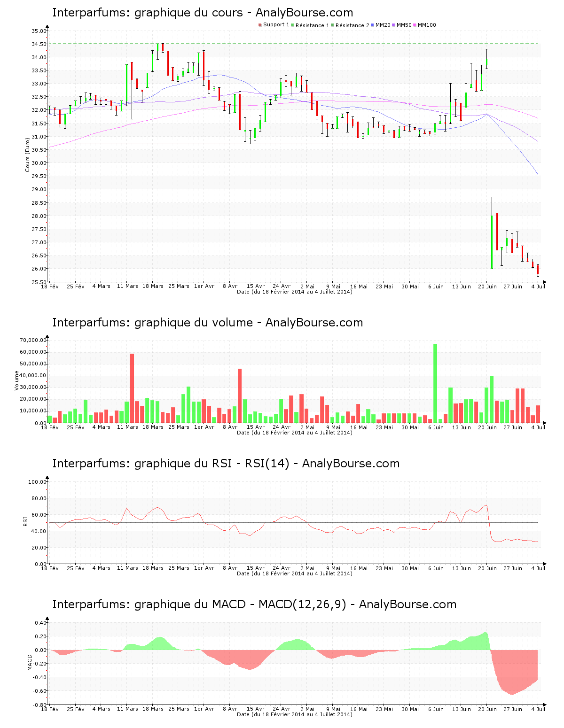Click the tall red volume bar near 11 Mars
Screen dimensions: 564x728
point(132,388)
